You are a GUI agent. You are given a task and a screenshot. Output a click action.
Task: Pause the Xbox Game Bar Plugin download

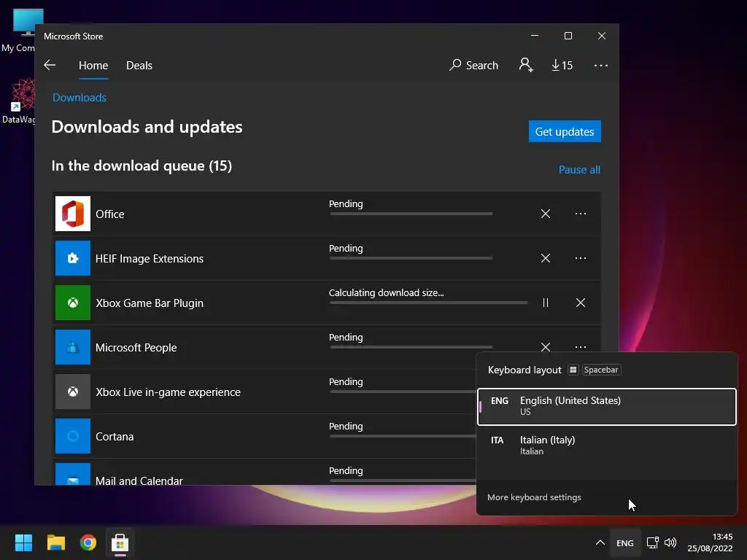click(x=546, y=303)
